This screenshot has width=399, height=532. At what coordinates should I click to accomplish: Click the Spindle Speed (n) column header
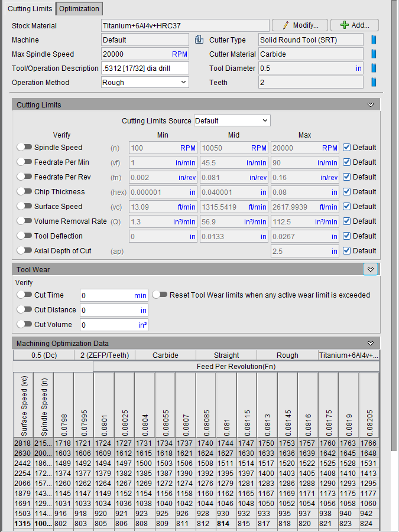point(44,405)
